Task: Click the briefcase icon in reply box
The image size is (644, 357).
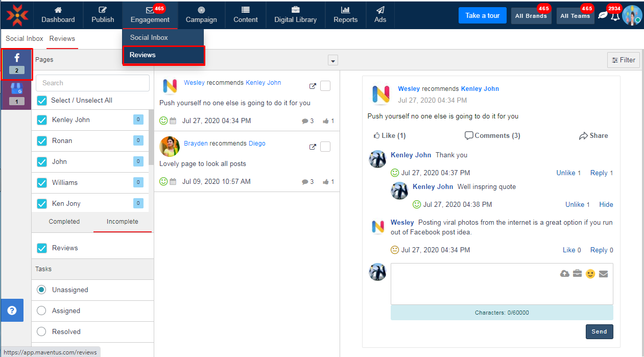Action: (x=577, y=274)
